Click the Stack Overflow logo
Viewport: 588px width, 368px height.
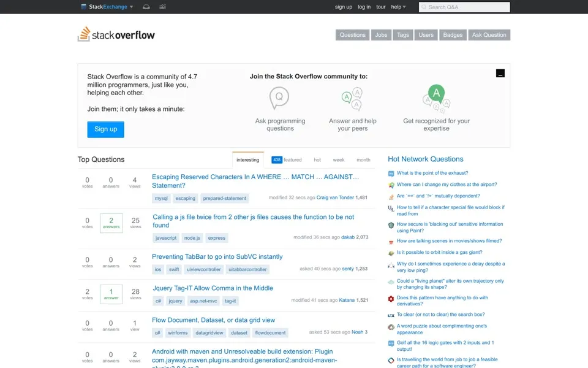pos(116,34)
